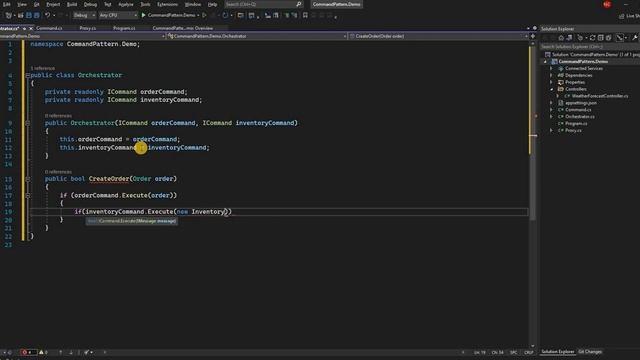Collapse the if block on line 17

pos(28,196)
